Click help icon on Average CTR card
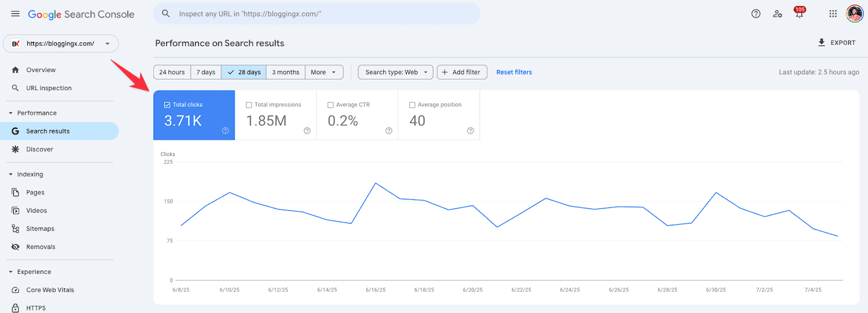Image resolution: width=868 pixels, height=313 pixels. click(x=389, y=131)
